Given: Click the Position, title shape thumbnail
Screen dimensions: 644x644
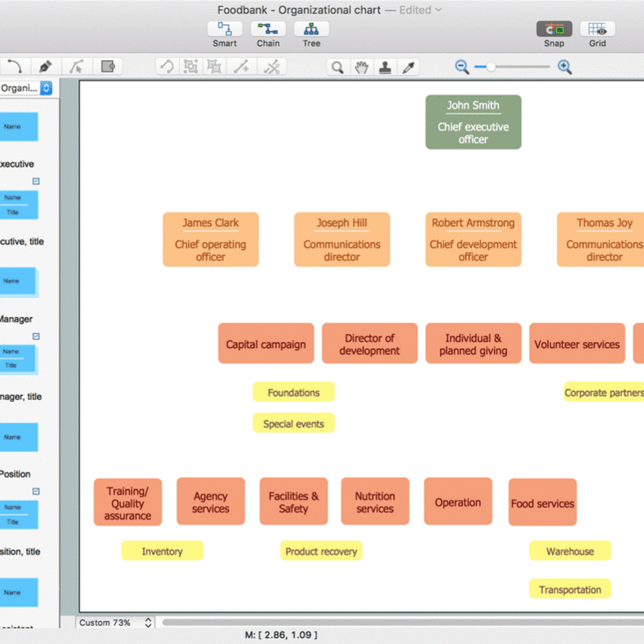Looking at the screenshot, I should pyautogui.click(x=19, y=515).
